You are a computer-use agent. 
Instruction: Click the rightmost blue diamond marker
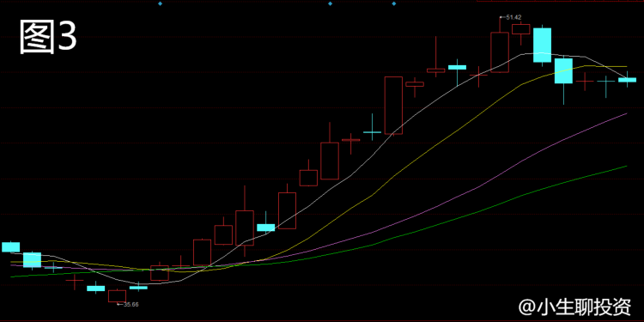point(394,3)
